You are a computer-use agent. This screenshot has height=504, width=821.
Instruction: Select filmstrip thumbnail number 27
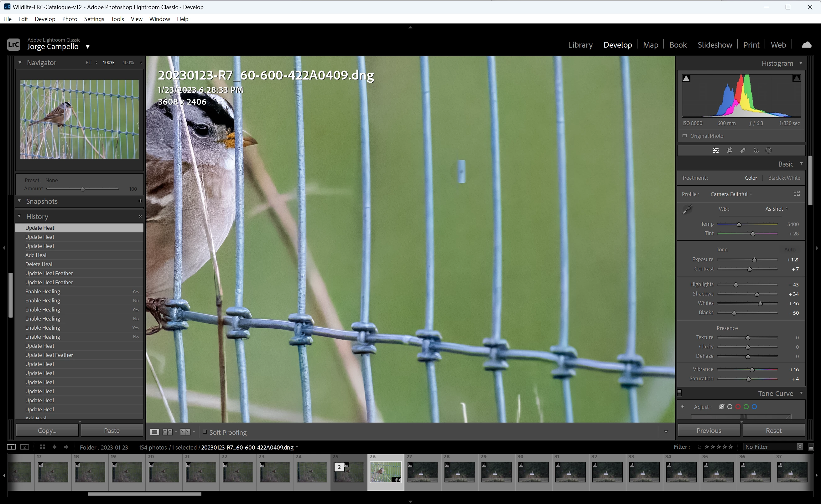[x=422, y=471]
